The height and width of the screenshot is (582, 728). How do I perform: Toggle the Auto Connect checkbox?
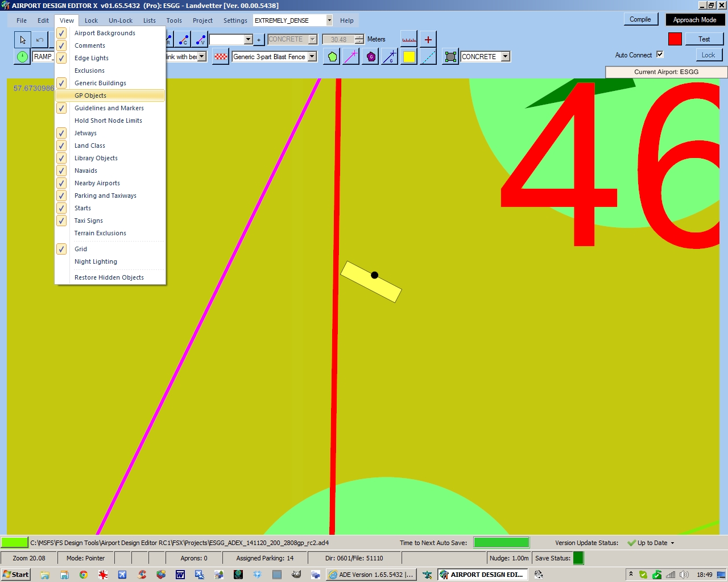click(660, 55)
